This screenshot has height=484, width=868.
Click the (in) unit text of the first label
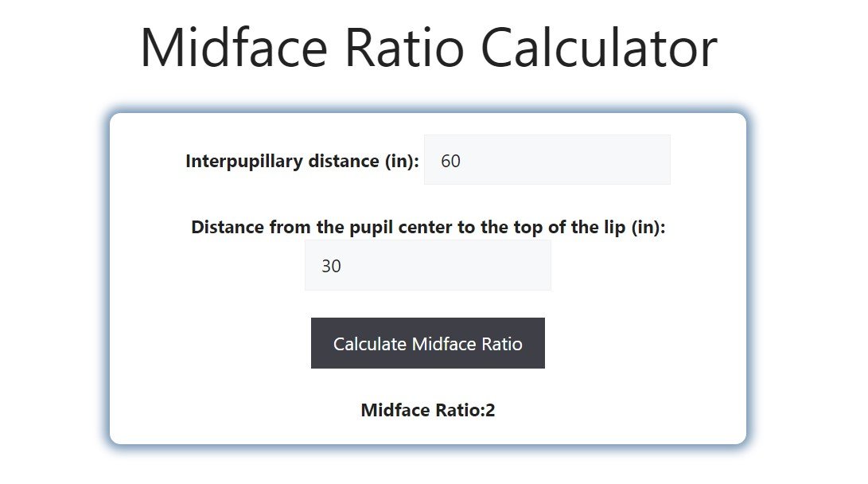(x=398, y=160)
